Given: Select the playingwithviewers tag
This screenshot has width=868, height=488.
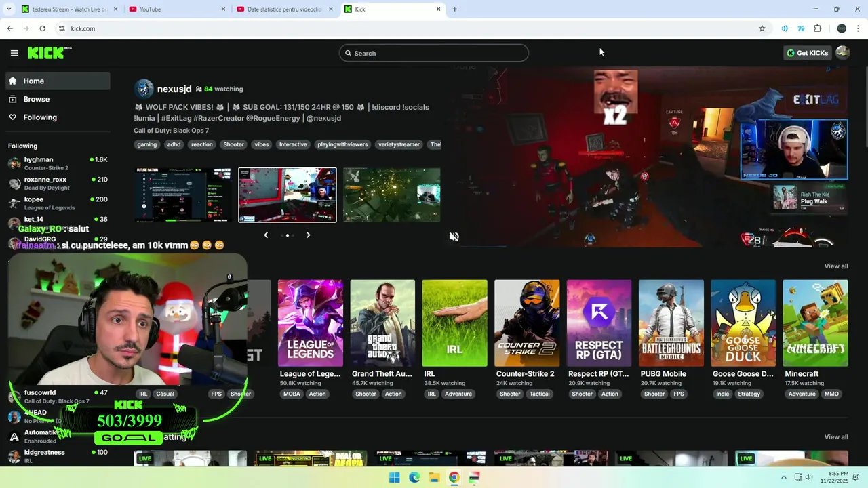Looking at the screenshot, I should point(342,144).
